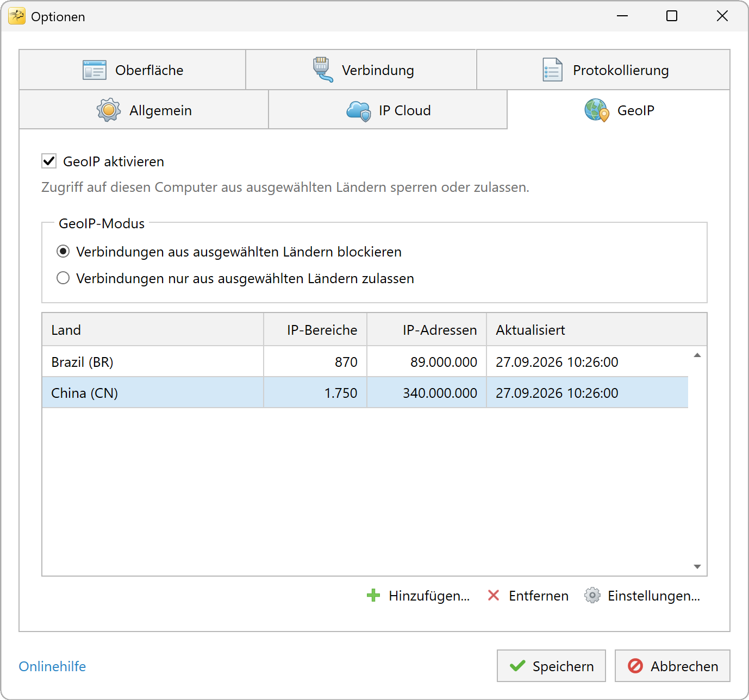Click the green plus Hinzufügen icon
The height and width of the screenshot is (700, 749).
point(373,596)
